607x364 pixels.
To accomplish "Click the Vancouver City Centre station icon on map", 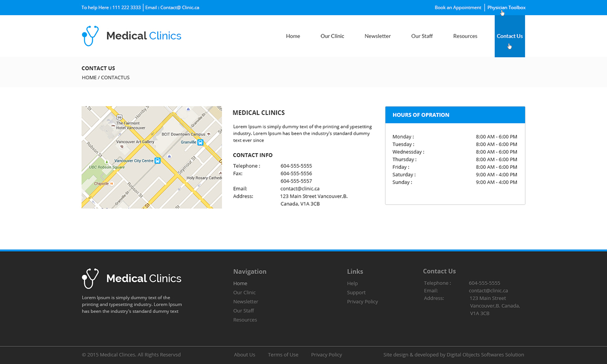I will pyautogui.click(x=157, y=161).
